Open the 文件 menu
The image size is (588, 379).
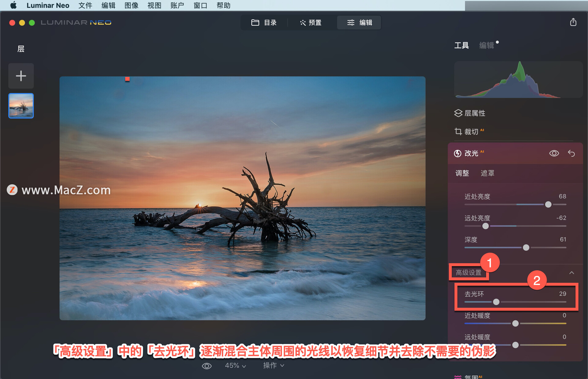coord(85,5)
